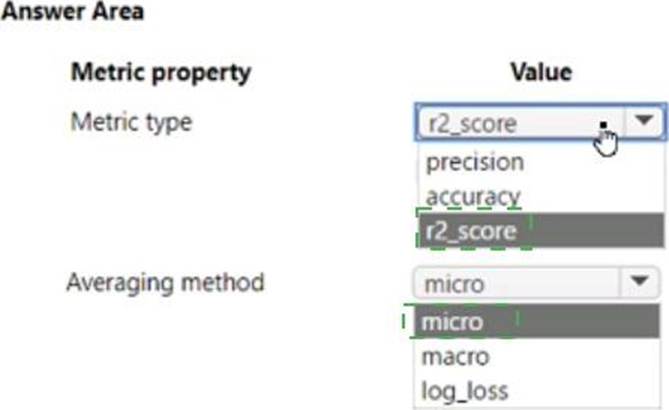Click the Value column header
The image size is (669, 410).
click(541, 72)
